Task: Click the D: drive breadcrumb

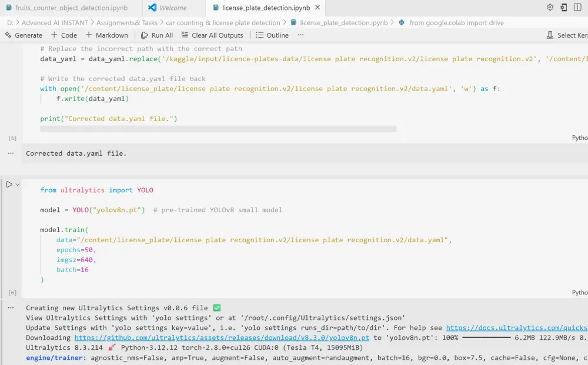Action: click(10, 23)
